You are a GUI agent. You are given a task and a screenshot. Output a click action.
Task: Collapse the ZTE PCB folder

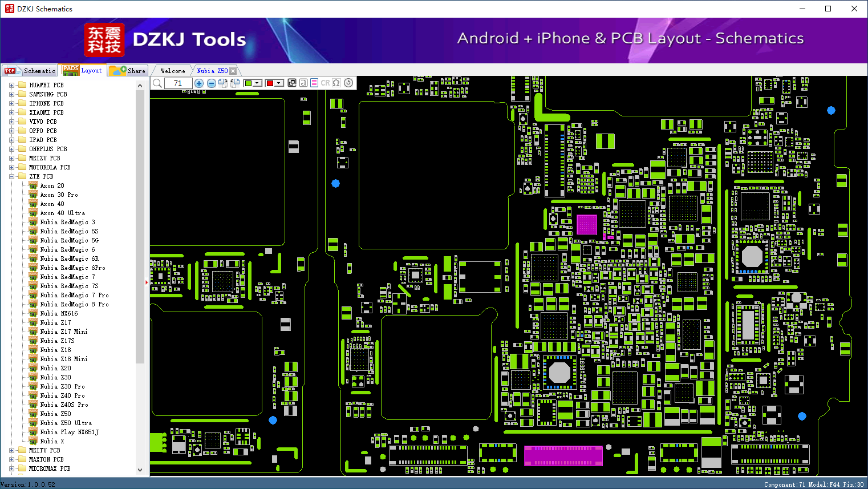tap(11, 176)
